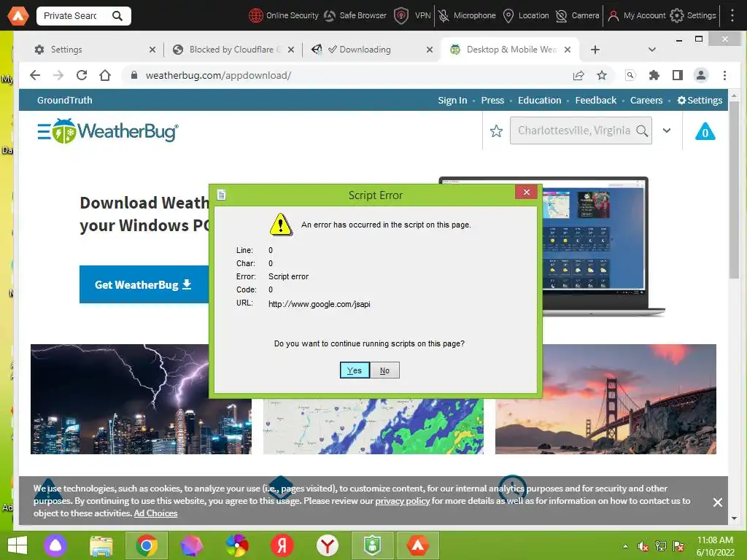The image size is (747, 560).
Task: Open the privacy policy link
Action: click(402, 501)
